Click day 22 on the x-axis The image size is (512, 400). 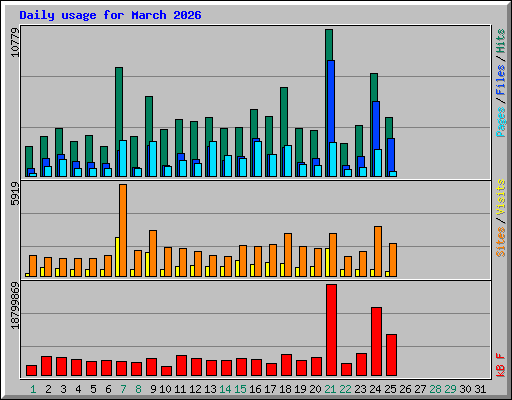[345, 389]
